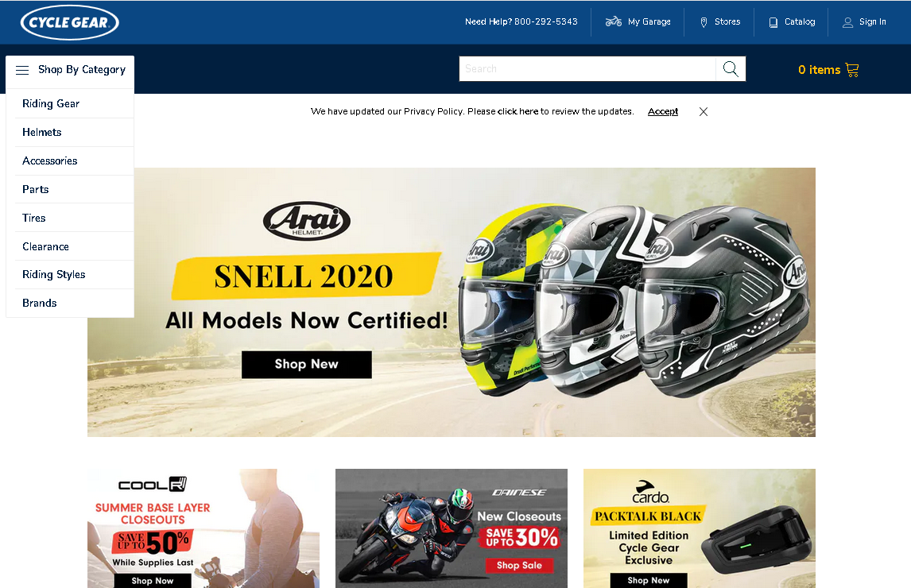Open the Catalog book icon
The image size is (911, 588).
(x=773, y=22)
